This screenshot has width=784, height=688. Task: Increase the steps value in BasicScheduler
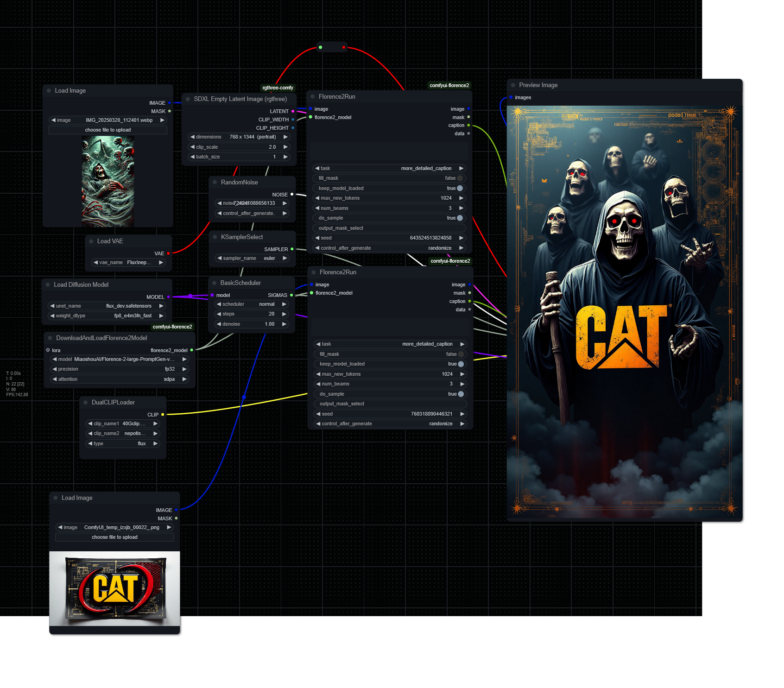coord(284,314)
